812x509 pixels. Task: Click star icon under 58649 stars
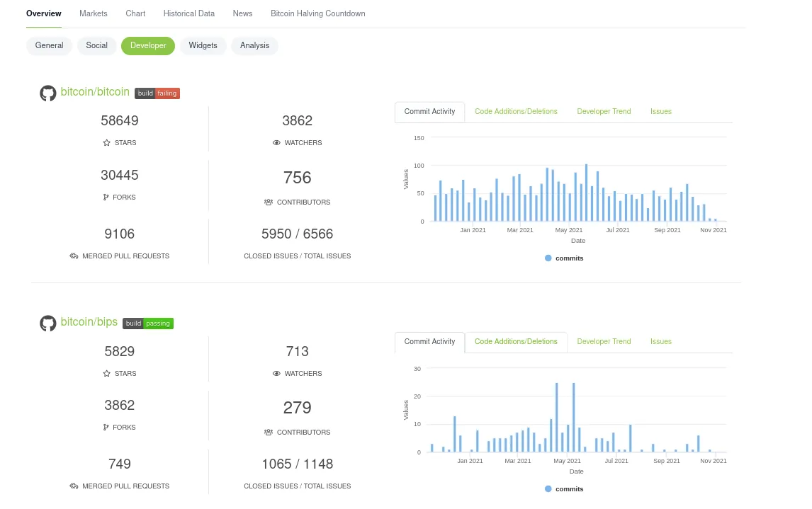coord(107,143)
